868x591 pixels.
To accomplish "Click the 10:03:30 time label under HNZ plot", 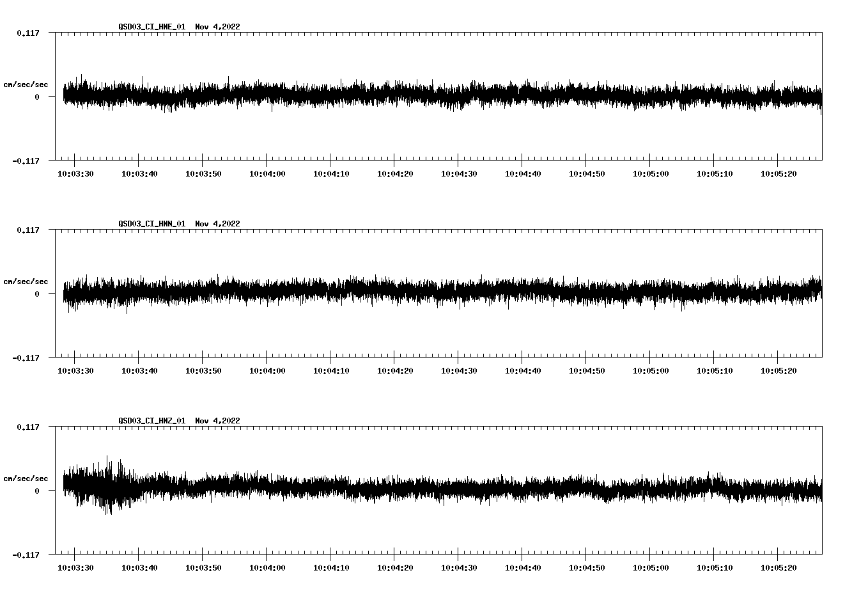I will pyautogui.click(x=75, y=568).
